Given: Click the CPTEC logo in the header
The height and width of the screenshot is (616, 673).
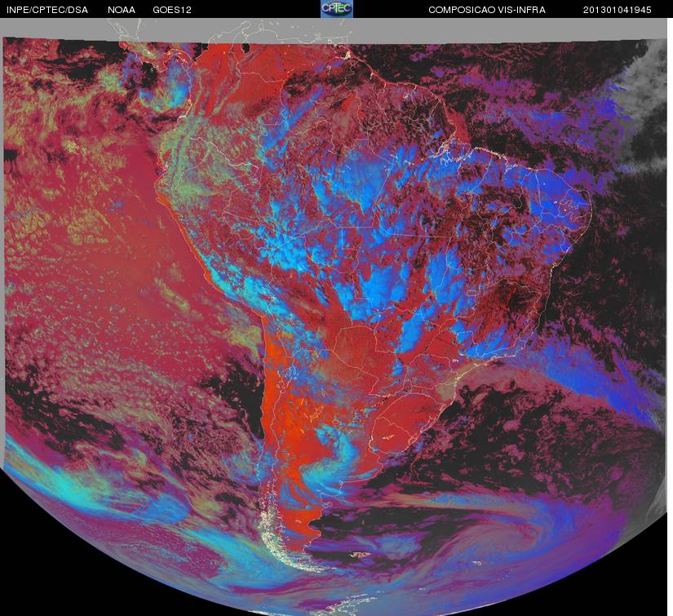Looking at the screenshot, I should [x=337, y=9].
